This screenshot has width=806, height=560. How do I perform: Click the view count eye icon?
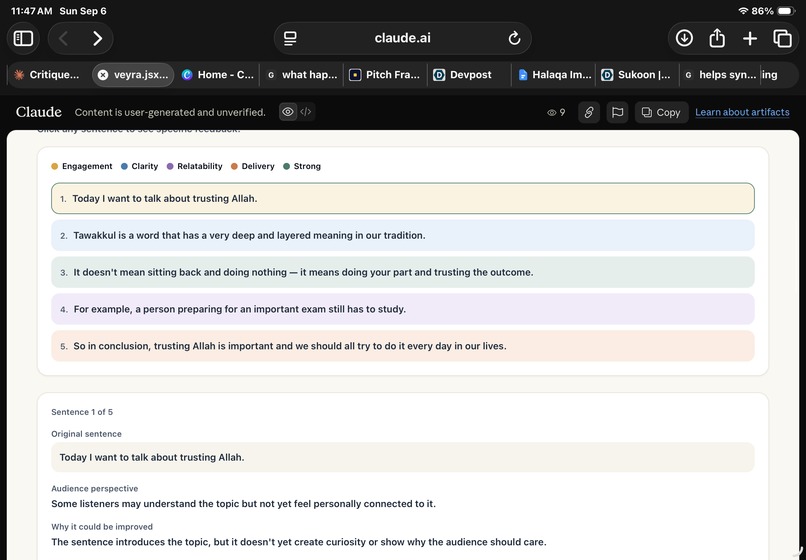[552, 113]
